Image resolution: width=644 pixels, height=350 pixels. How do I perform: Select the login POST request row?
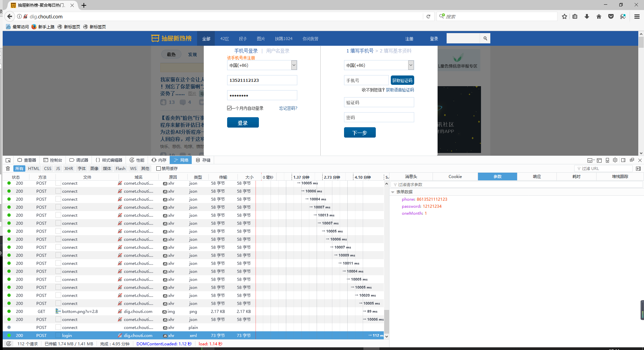194,335
